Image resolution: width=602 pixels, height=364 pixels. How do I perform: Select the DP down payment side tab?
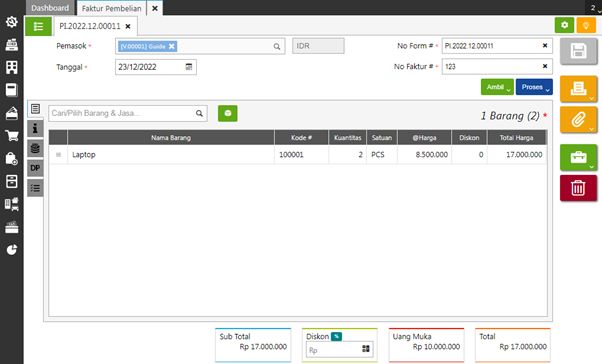pyautogui.click(x=35, y=168)
